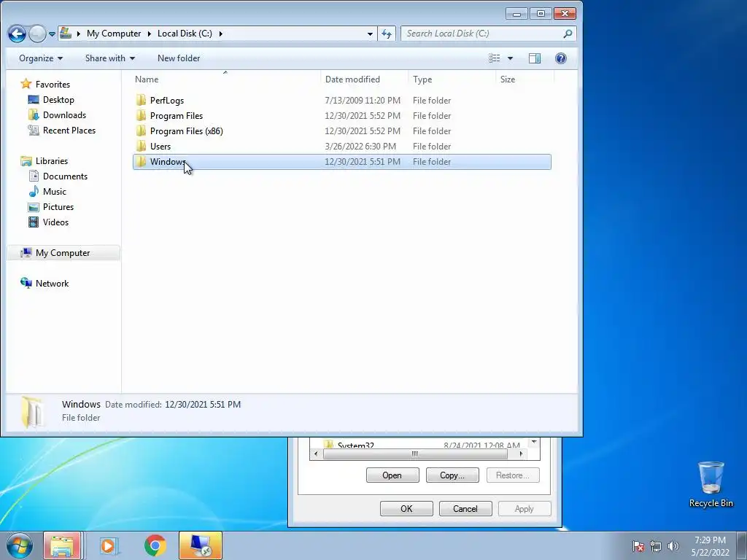The image size is (747, 560).
Task: Refresh the Local Disk (C:) view
Action: (387, 34)
